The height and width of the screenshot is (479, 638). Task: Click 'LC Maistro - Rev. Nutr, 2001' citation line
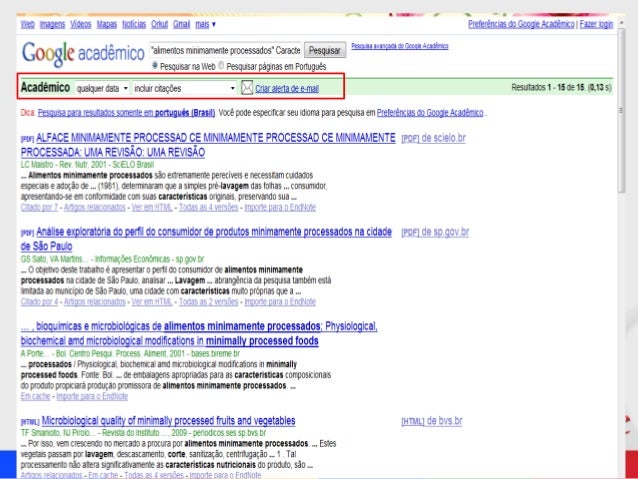coord(87,165)
